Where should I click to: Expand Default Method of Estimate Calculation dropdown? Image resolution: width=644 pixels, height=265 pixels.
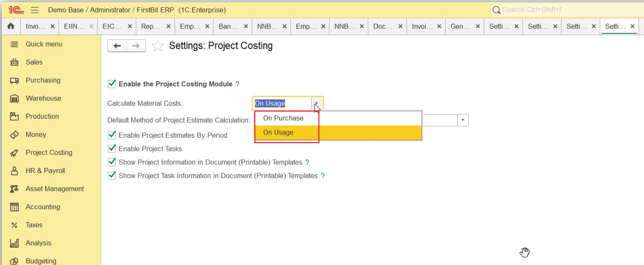tap(463, 120)
